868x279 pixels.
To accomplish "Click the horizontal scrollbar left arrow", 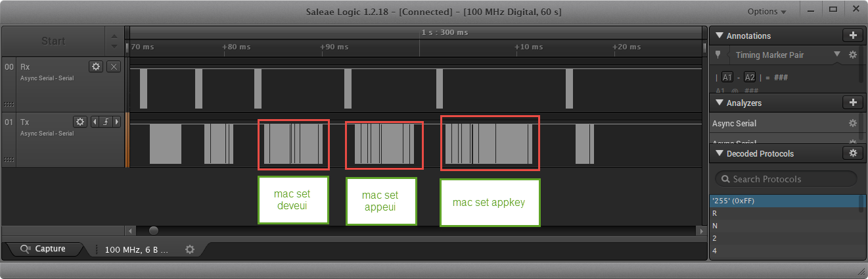I will [129, 231].
